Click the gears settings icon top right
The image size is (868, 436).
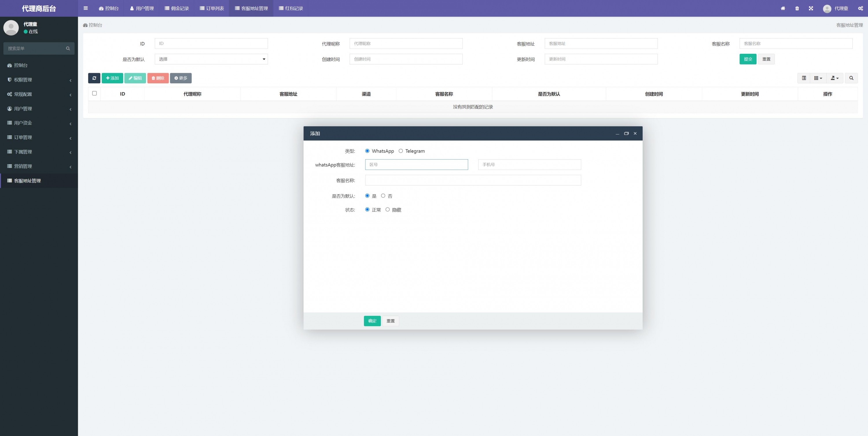(860, 8)
